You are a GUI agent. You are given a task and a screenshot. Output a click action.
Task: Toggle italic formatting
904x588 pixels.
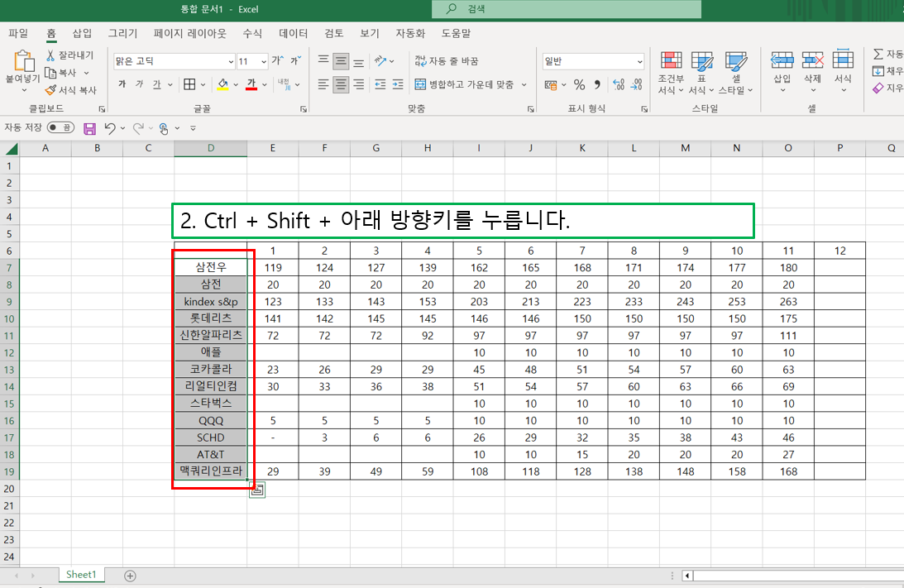(139, 84)
